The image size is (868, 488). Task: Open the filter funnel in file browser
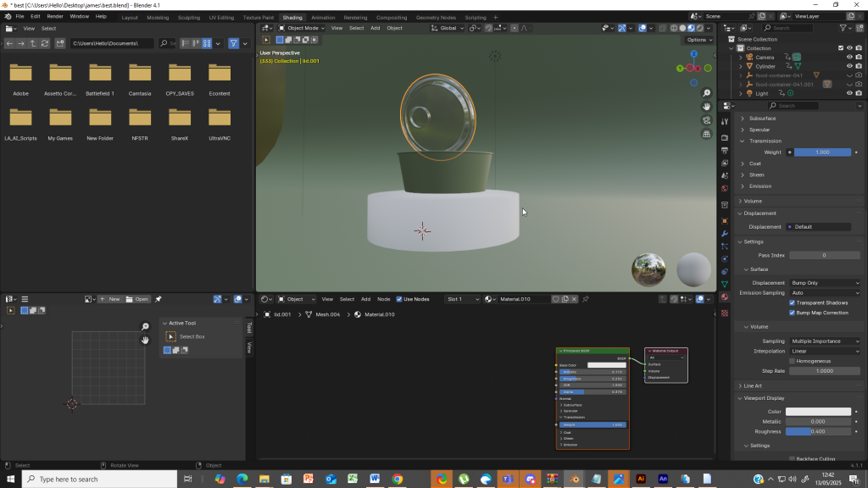point(233,43)
